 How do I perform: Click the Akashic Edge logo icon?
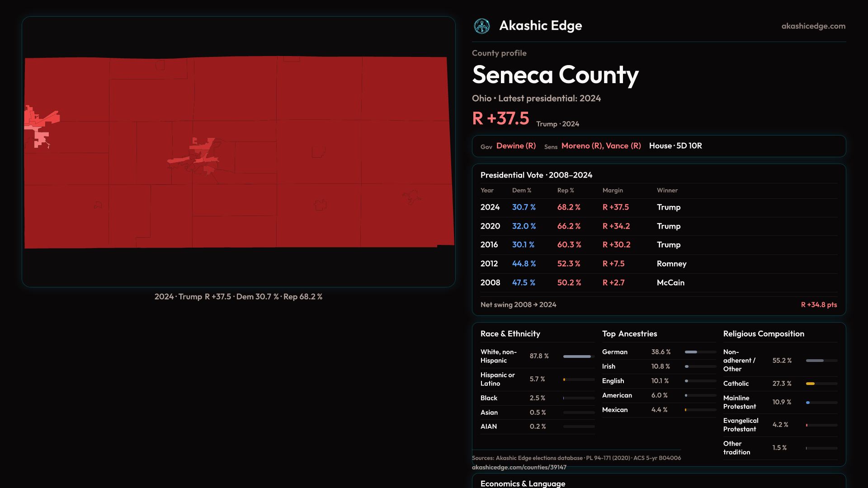pos(481,26)
